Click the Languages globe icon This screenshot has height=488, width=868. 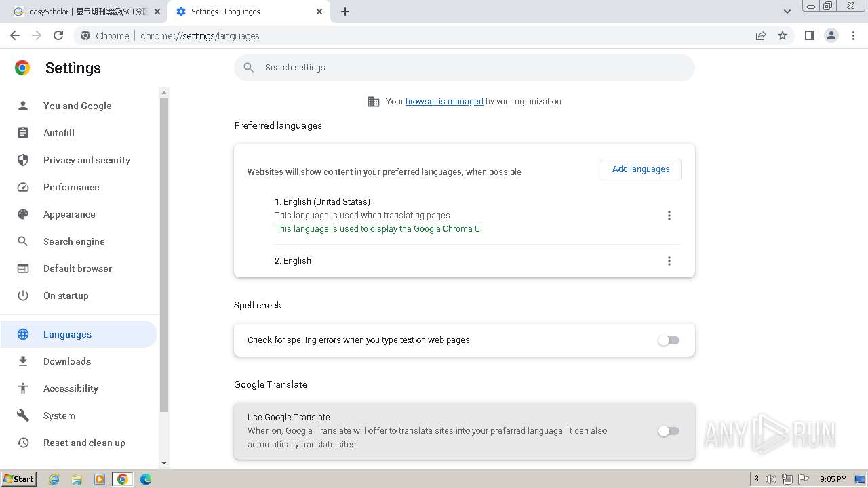(x=23, y=334)
